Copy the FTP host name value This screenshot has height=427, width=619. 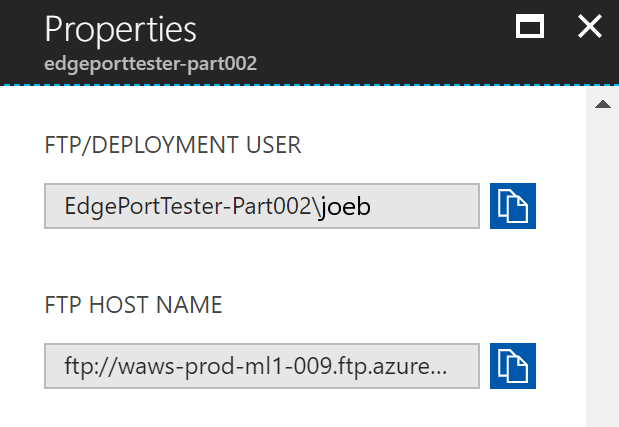tap(513, 366)
